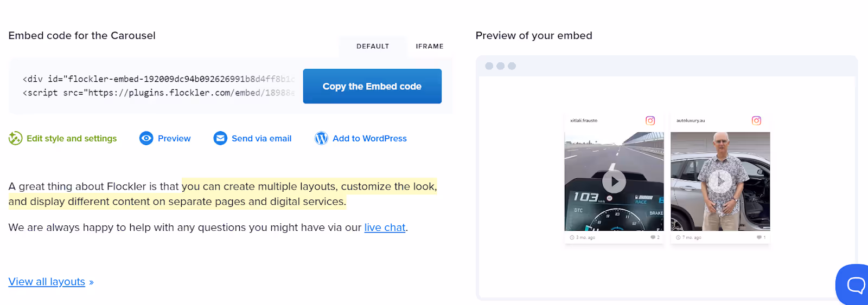Click the WordPress logo icon
868x305 pixels.
click(x=321, y=138)
